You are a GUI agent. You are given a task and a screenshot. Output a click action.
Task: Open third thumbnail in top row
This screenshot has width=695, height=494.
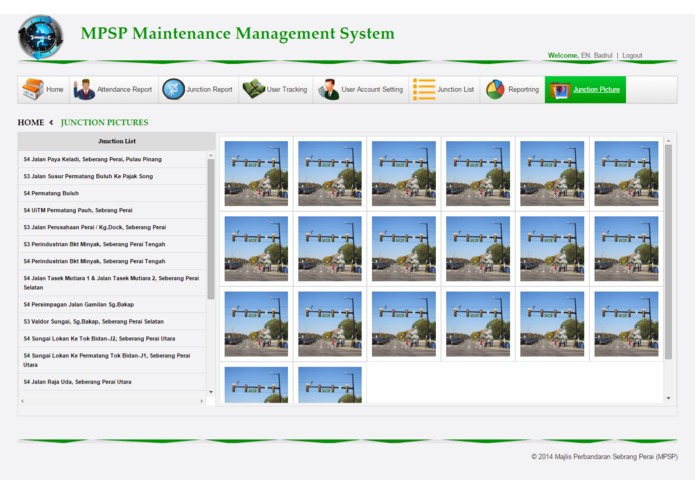404,173
